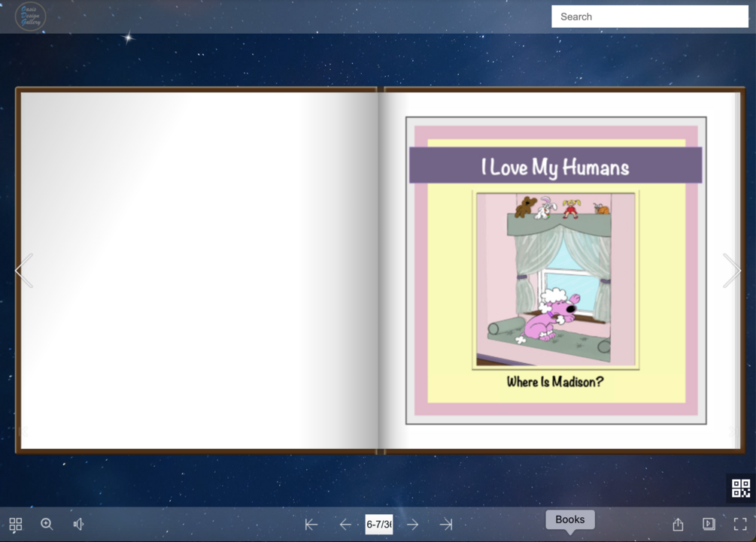Open the Share icon
The width and height of the screenshot is (756, 542).
pos(678,524)
